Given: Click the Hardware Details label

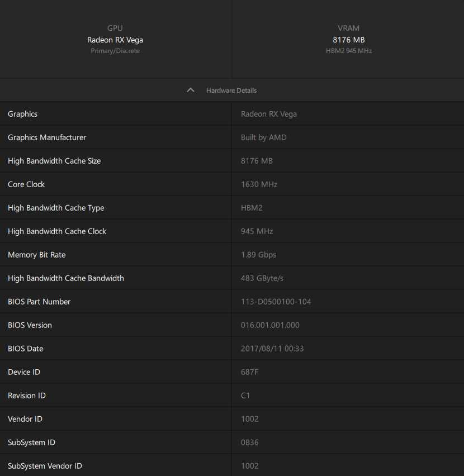Looking at the screenshot, I should pos(231,91).
